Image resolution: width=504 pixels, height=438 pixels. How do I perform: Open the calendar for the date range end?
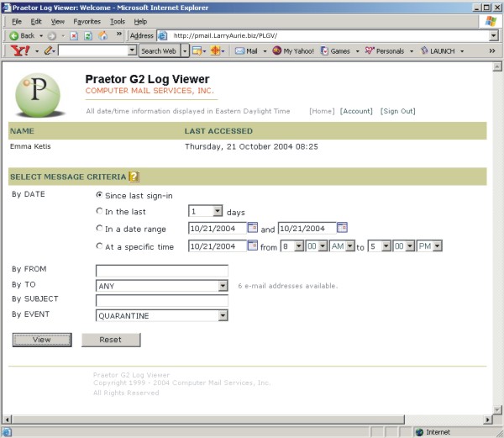tap(342, 227)
